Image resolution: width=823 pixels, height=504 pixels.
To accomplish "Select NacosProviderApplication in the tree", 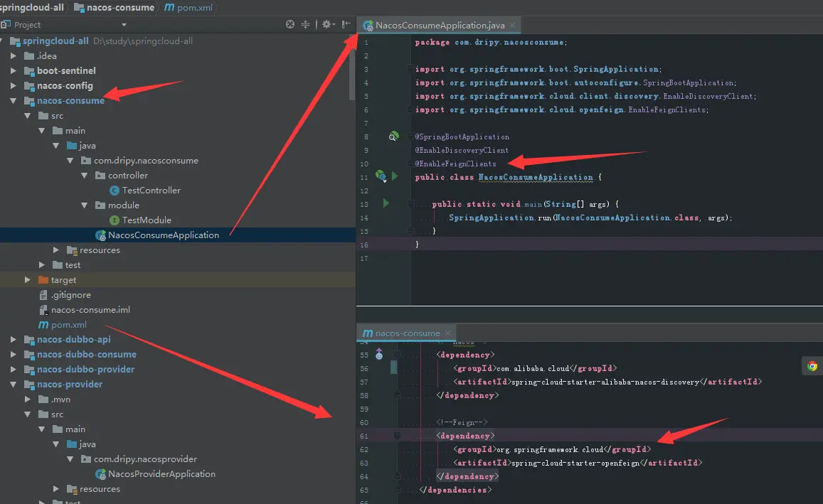I will (x=161, y=474).
